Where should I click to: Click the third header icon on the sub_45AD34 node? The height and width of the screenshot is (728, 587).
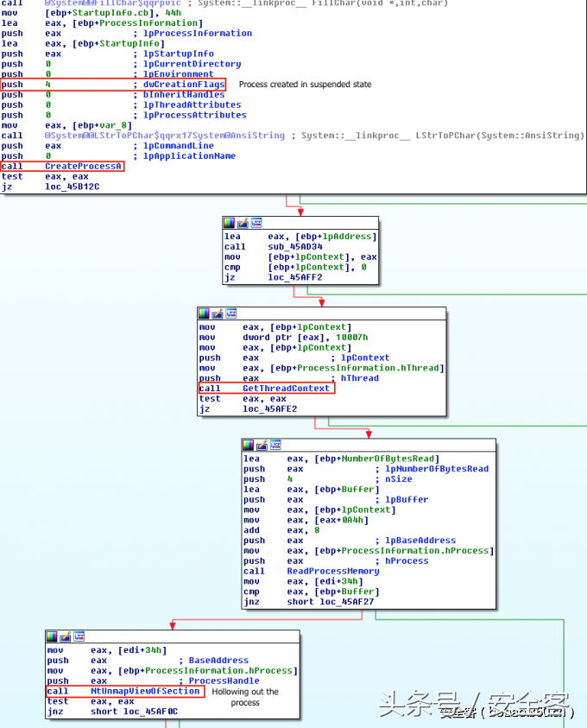pyautogui.click(x=256, y=223)
